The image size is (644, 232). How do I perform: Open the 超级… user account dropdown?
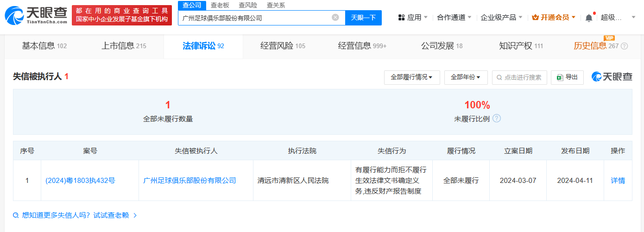[x=618, y=18]
